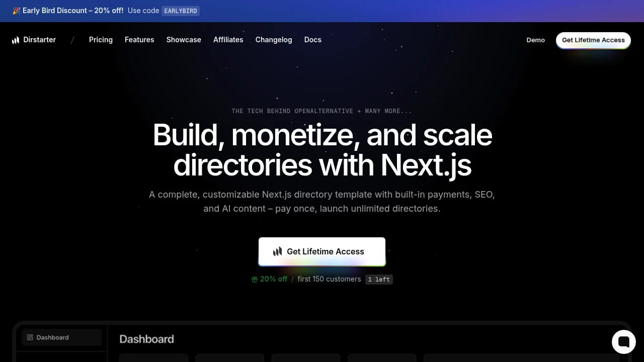Open the Features menu item
Viewport: 644px width, 362px height.
pyautogui.click(x=139, y=40)
